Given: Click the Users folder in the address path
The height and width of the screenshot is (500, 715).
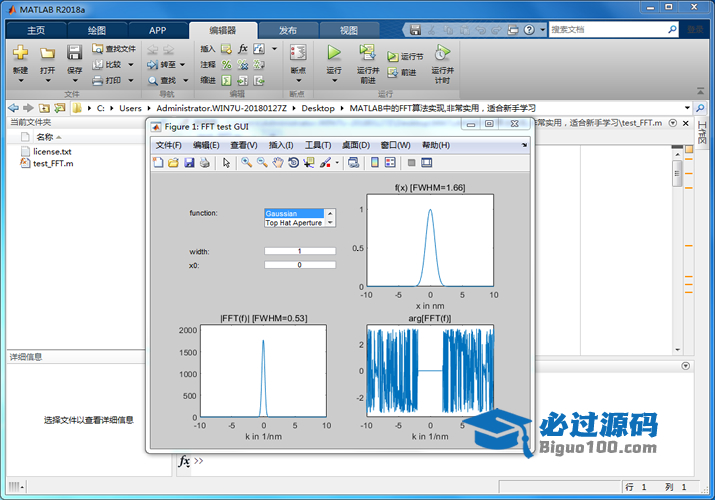Looking at the screenshot, I should coord(130,108).
